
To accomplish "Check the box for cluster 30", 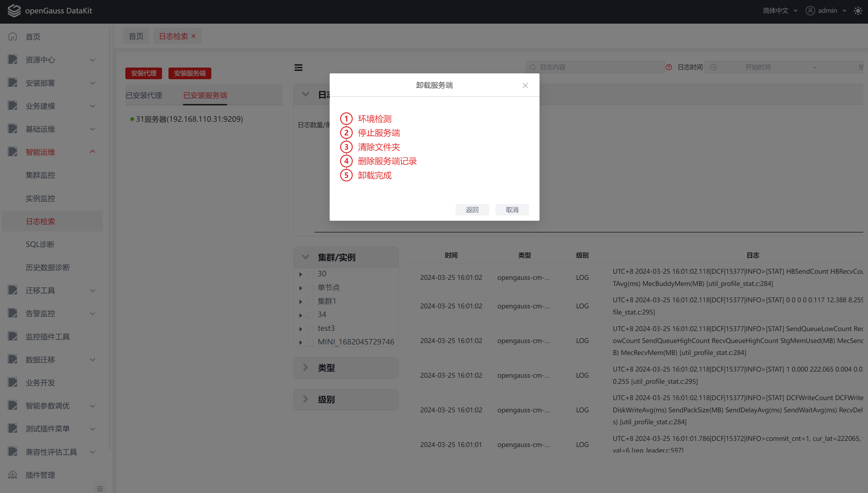I will point(310,274).
